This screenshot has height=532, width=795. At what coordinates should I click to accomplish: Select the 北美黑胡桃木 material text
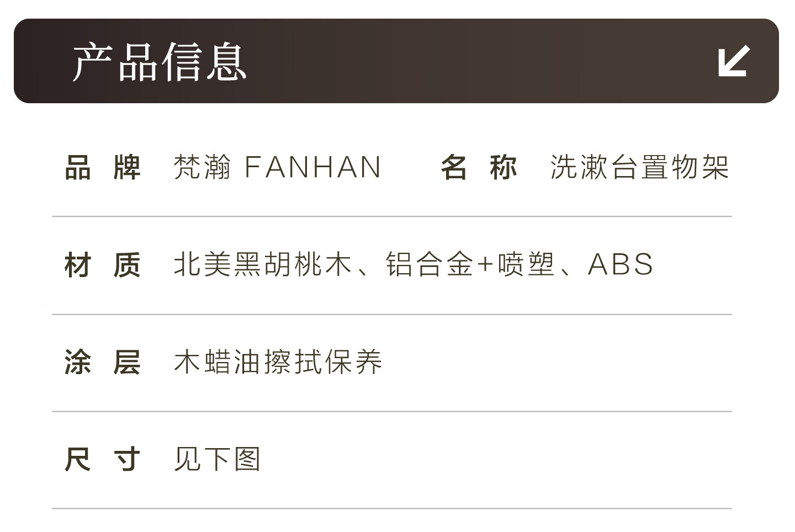(263, 264)
